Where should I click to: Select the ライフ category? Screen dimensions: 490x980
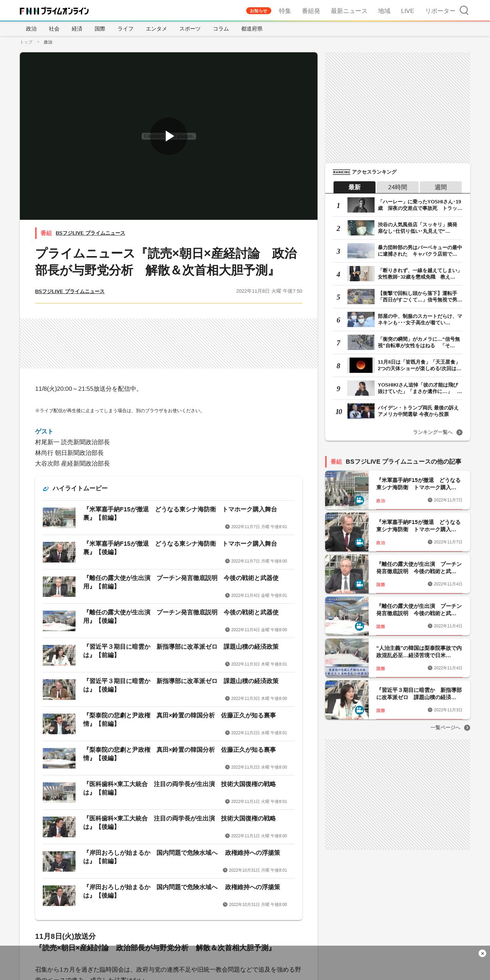click(x=126, y=29)
